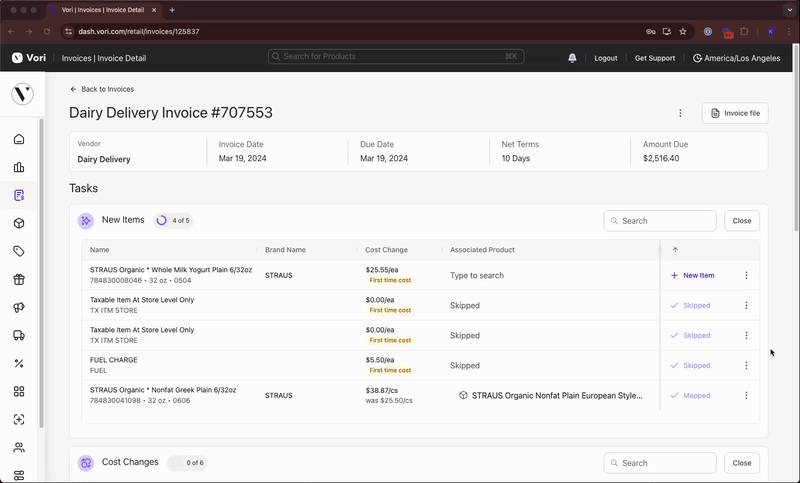Go Back to Invoices
The height and width of the screenshot is (483, 800).
[102, 89]
